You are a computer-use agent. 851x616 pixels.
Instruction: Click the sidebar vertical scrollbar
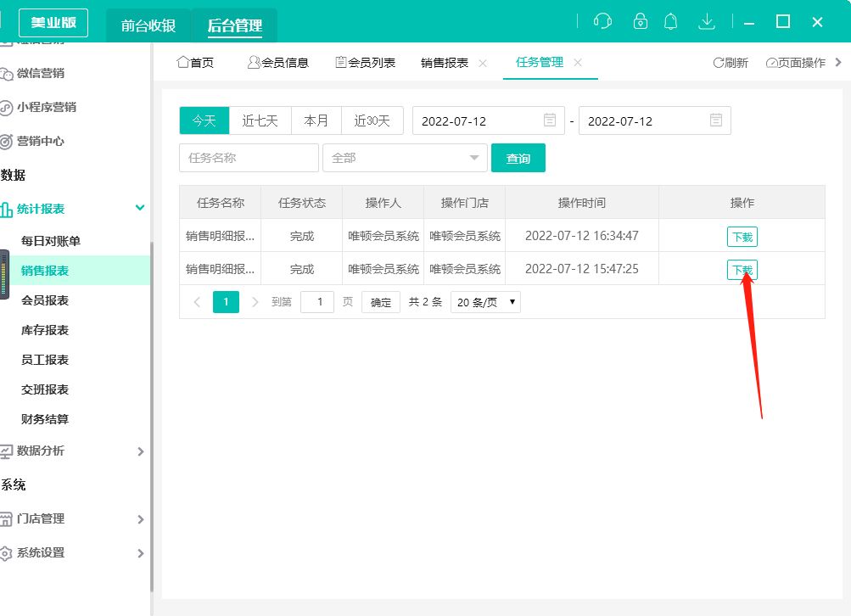pyautogui.click(x=151, y=417)
